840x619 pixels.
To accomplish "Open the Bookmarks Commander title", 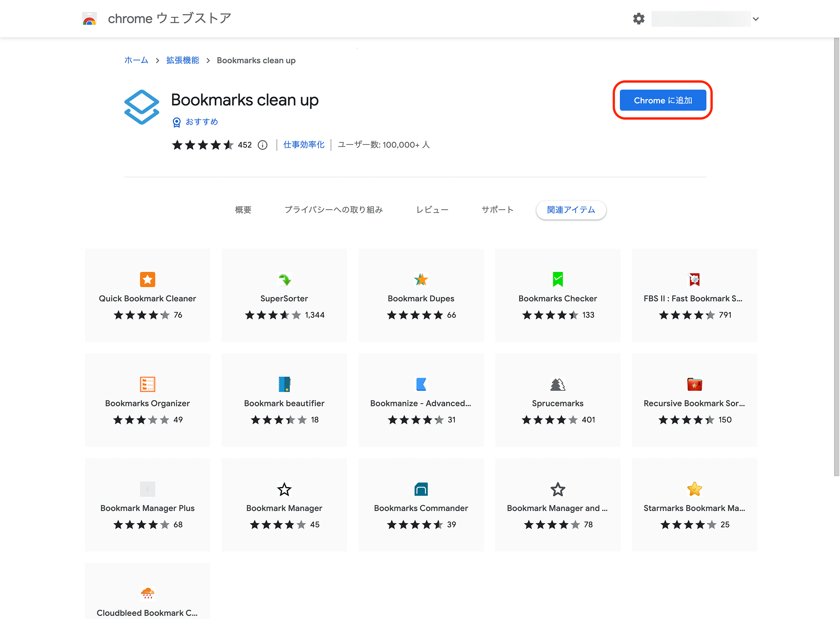I will (x=421, y=508).
